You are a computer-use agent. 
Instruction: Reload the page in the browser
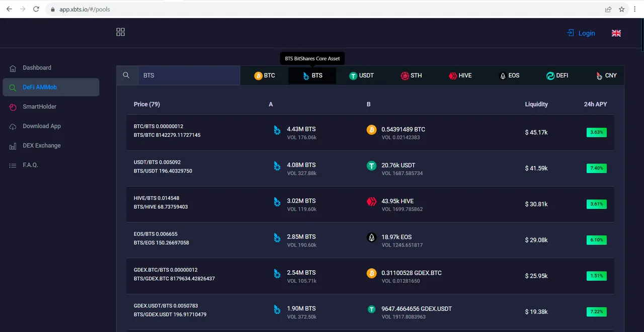pos(36,9)
